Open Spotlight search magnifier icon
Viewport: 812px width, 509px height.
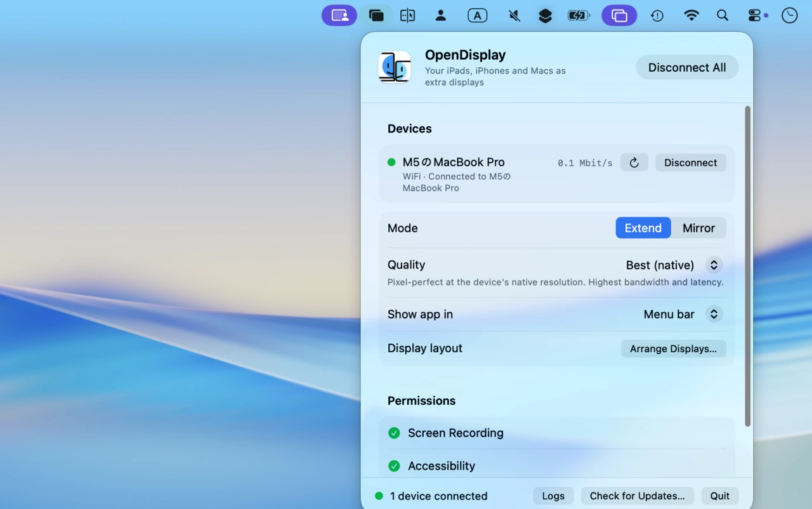point(723,15)
